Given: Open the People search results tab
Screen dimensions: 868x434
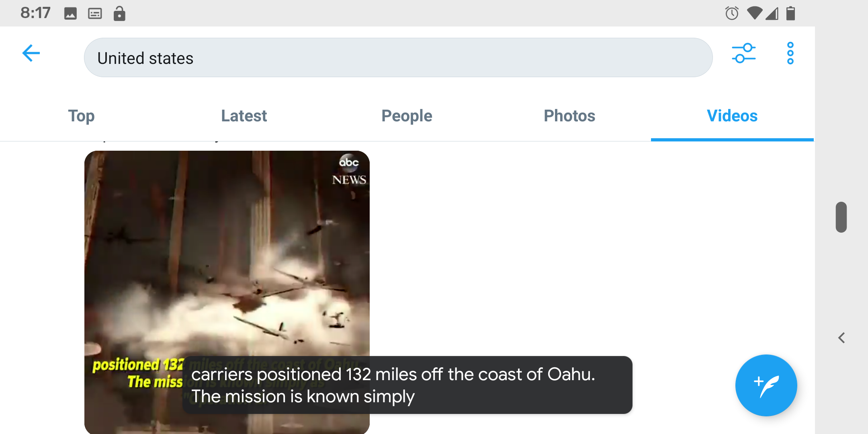Looking at the screenshot, I should click(407, 116).
